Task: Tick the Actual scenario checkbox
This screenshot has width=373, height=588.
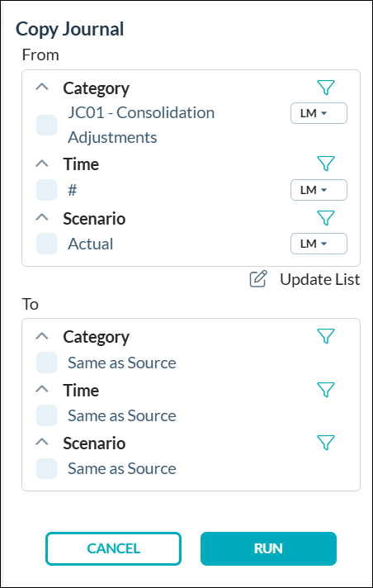Action: tap(46, 244)
